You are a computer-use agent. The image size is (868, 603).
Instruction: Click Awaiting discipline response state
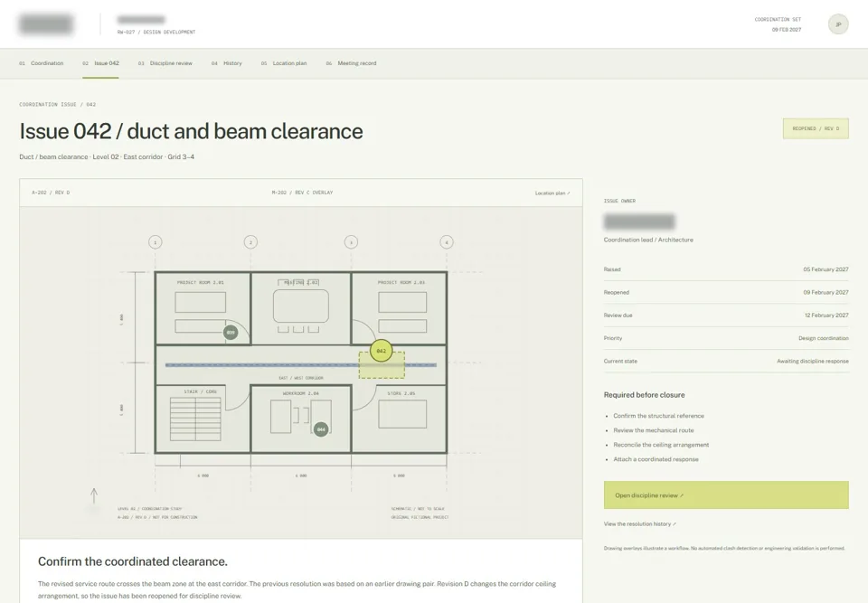point(813,361)
